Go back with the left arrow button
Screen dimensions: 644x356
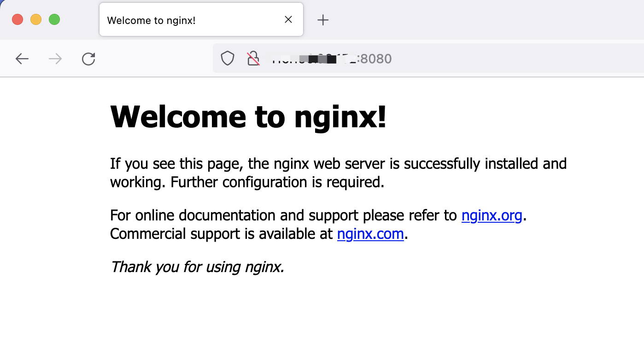(x=22, y=59)
